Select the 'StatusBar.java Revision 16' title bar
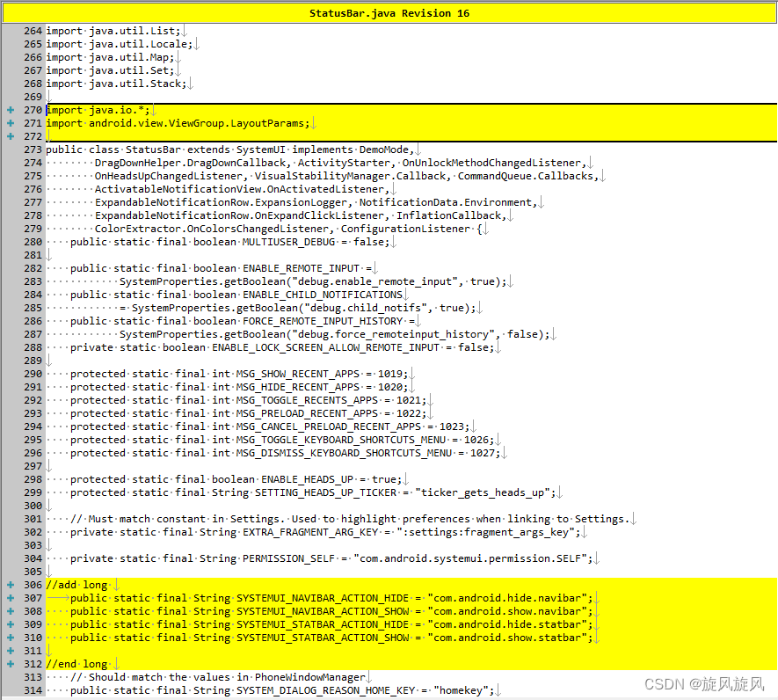This screenshot has height=700, width=778. (389, 12)
